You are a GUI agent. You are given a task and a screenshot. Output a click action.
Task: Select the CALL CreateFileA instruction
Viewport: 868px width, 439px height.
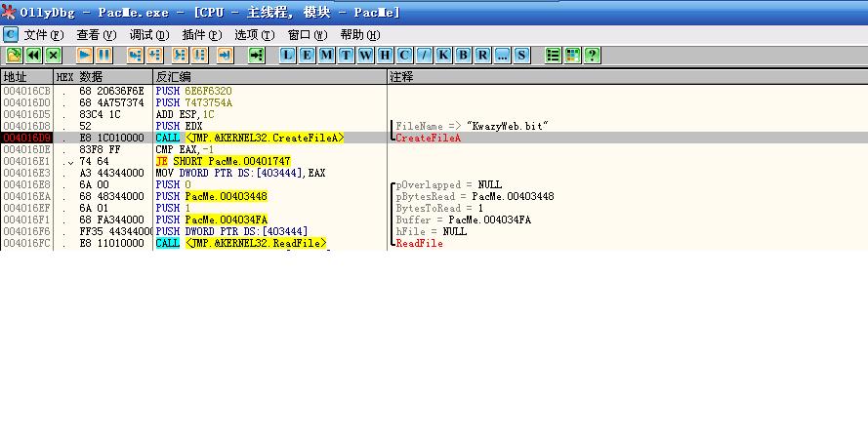pyautogui.click(x=250, y=138)
